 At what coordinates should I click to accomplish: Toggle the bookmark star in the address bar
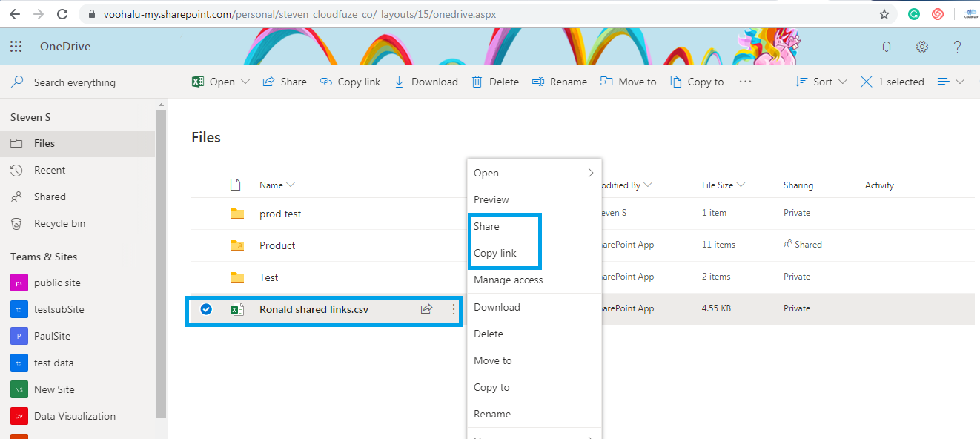coord(883,13)
